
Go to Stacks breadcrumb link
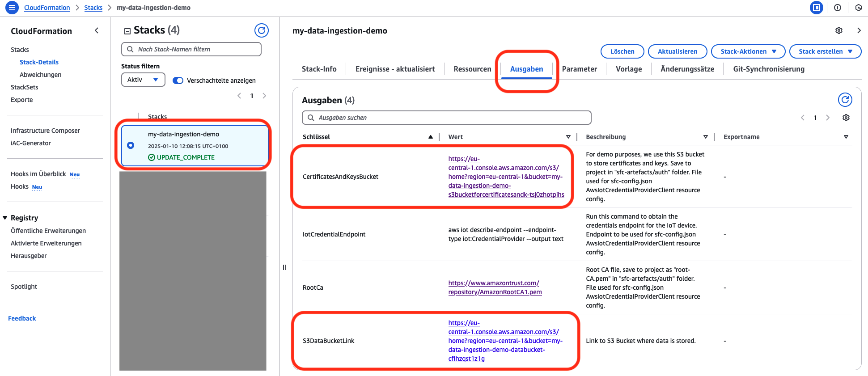pyautogui.click(x=93, y=8)
